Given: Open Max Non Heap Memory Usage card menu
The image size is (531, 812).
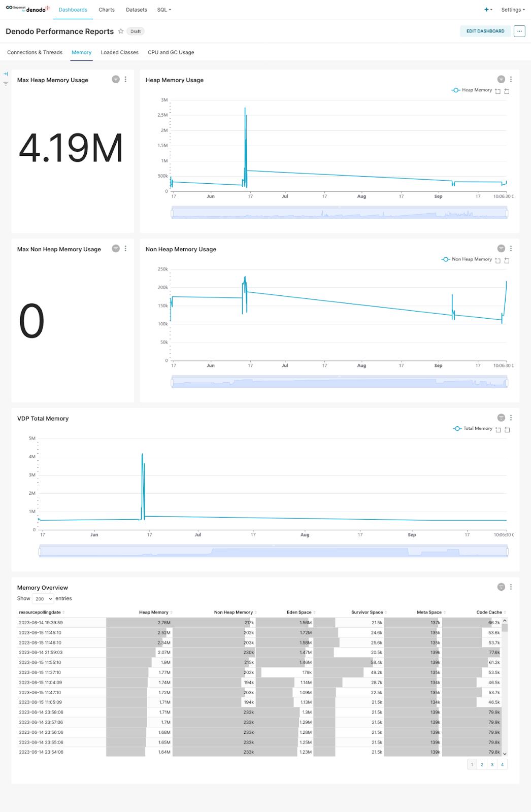Looking at the screenshot, I should 125,249.
